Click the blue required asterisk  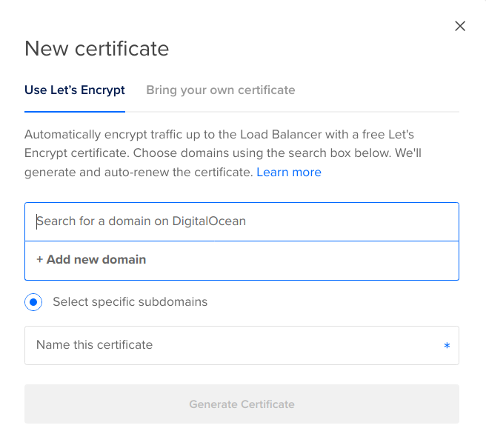[x=447, y=346]
